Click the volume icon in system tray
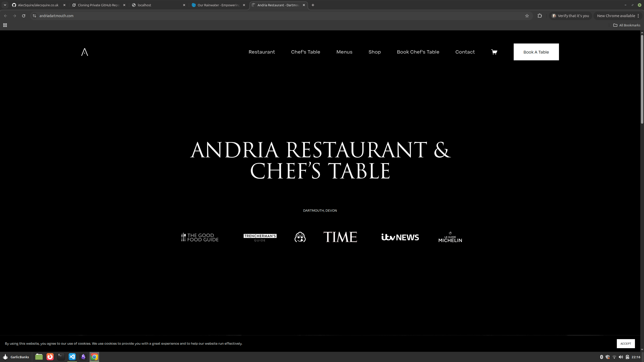644x362 pixels. [621, 357]
